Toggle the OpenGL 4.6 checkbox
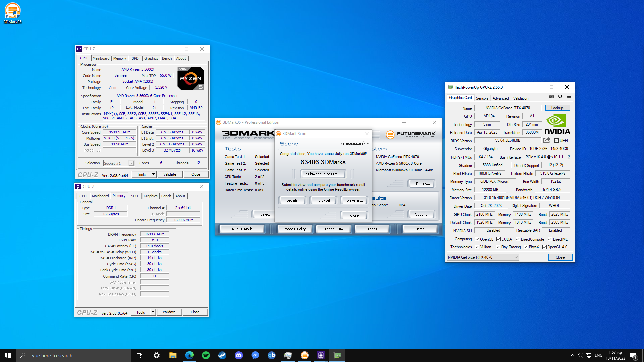644x362 pixels. [x=544, y=247]
